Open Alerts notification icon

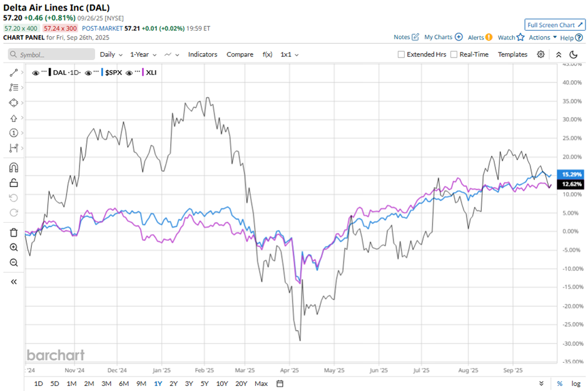489,37
